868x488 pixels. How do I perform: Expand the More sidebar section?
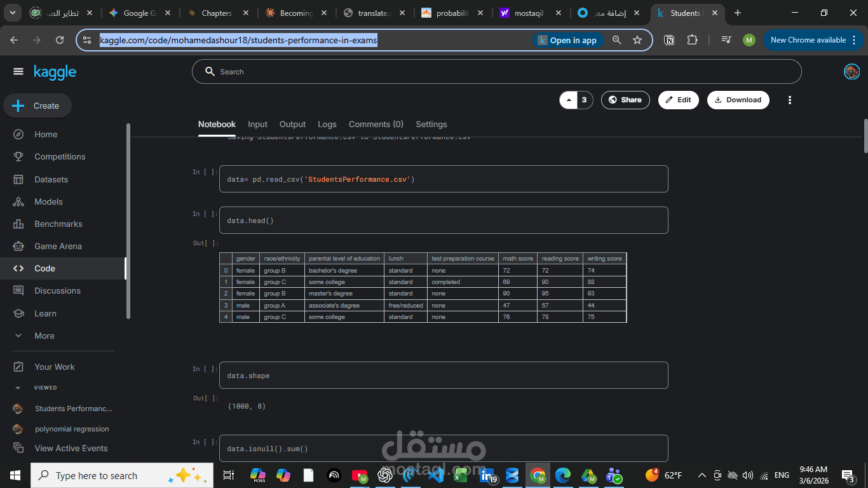44,335
